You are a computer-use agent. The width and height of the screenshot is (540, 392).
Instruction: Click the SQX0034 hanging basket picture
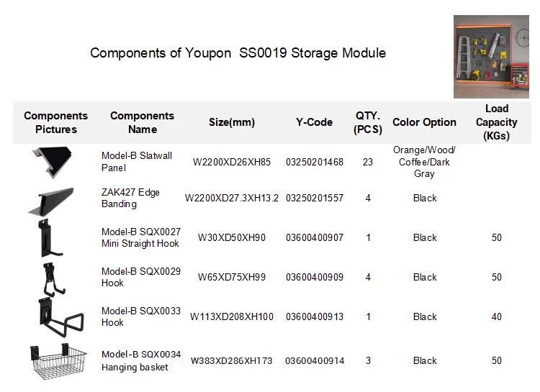coord(55,363)
